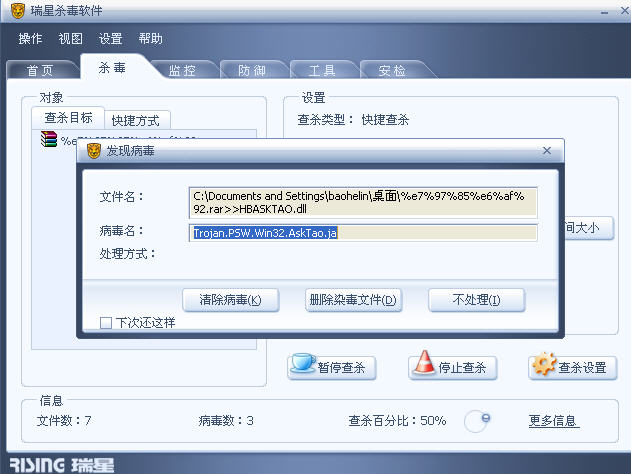Select the 杀毒 tab
631x474 pixels.
pos(113,67)
